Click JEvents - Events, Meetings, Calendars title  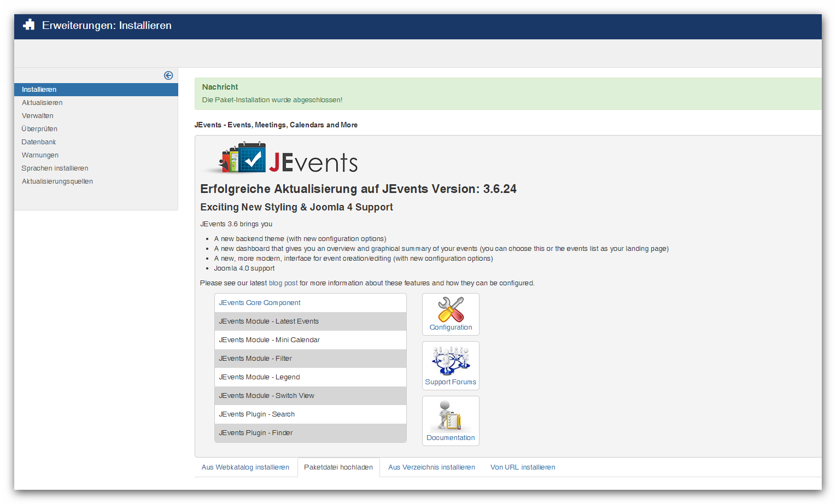pyautogui.click(x=276, y=125)
